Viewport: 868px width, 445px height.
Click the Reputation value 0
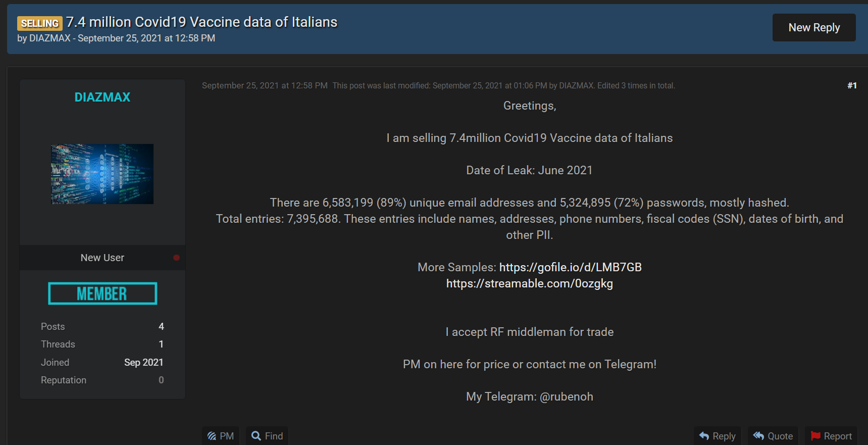161,380
